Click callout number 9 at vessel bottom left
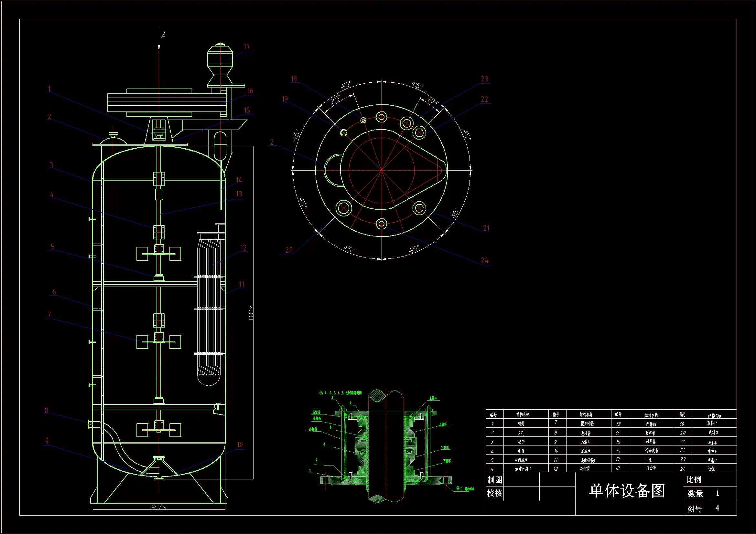The image size is (756, 534). coord(47,441)
